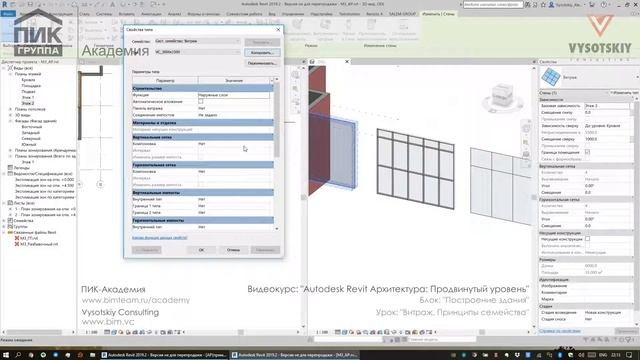The height and width of the screenshot is (360, 640).
Task: Click the Листы (все) sheets icon
Action: coord(10,203)
